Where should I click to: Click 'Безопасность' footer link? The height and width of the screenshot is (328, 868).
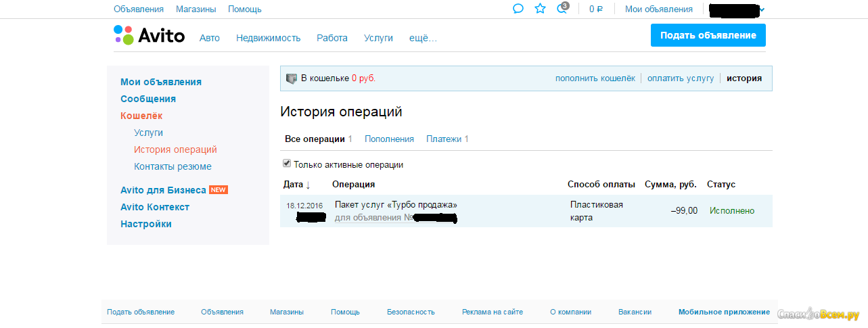(411, 312)
